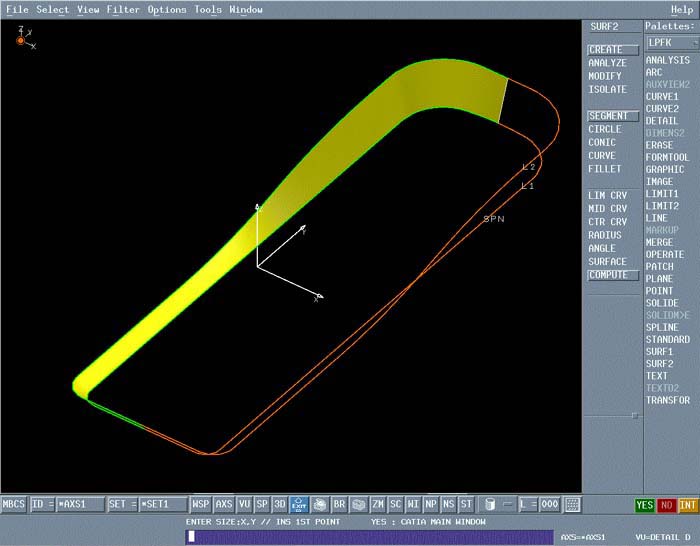Click the BR toolbar button

tap(339, 505)
